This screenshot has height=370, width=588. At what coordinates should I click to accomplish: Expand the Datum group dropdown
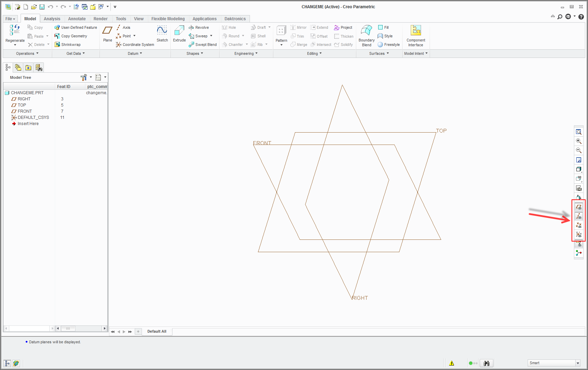coord(135,53)
